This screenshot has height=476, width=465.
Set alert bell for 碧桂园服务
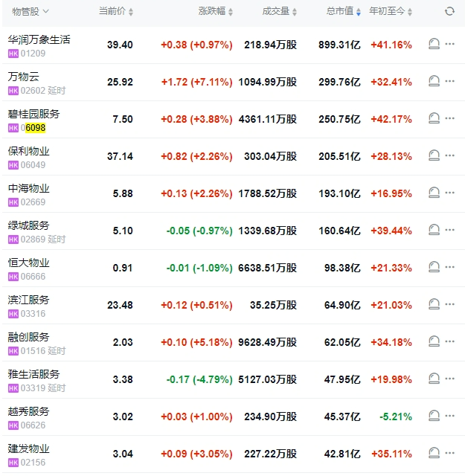(434, 118)
